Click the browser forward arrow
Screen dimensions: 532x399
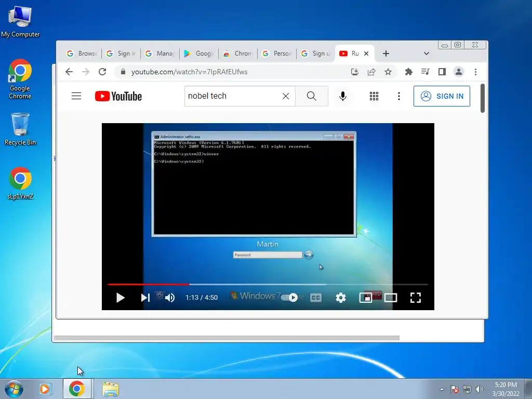coord(86,72)
